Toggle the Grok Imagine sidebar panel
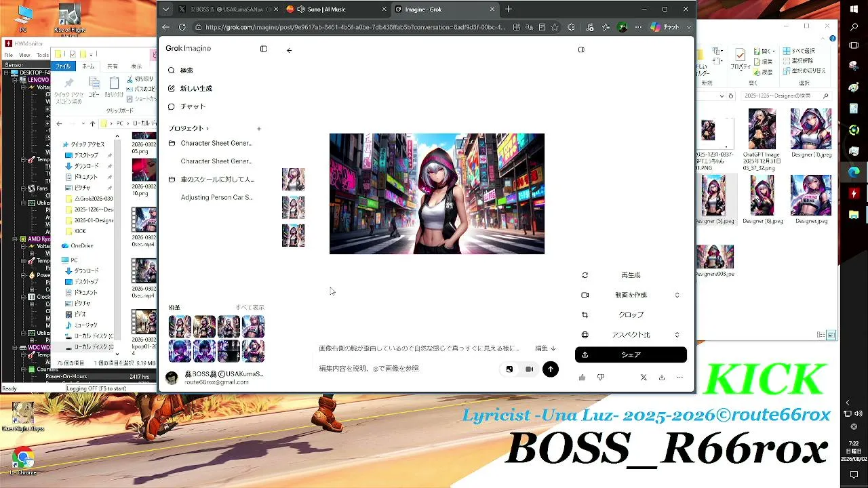Image resolution: width=868 pixels, height=488 pixels. pyautogui.click(x=263, y=49)
